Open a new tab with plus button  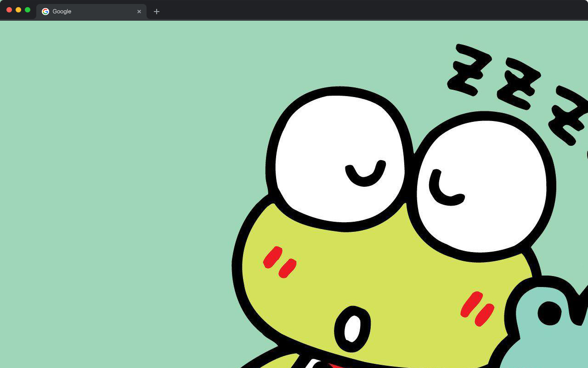[x=157, y=11]
